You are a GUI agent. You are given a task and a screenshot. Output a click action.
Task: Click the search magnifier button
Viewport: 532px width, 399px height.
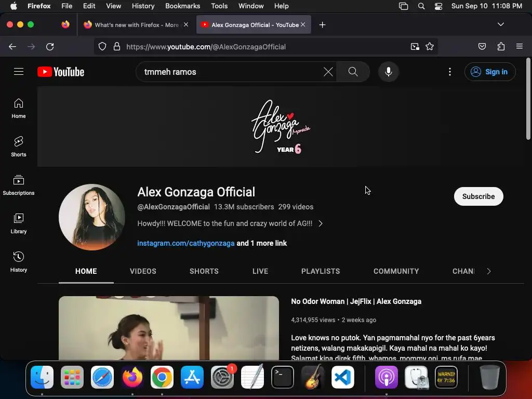353,72
